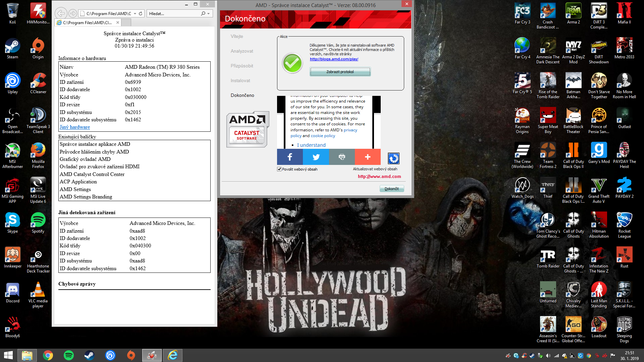
Task: Click the browser back arrow button
Action: (61, 13)
